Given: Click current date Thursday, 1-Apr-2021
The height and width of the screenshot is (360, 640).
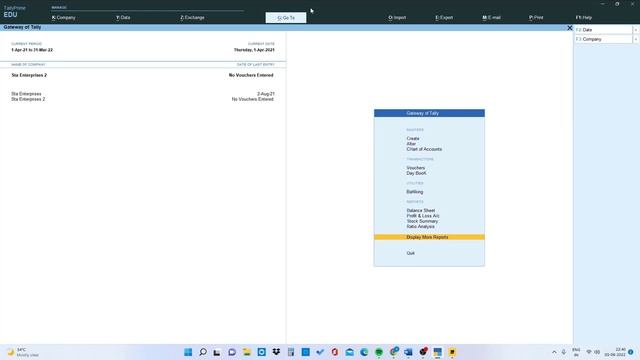Looking at the screenshot, I should 254,50.
